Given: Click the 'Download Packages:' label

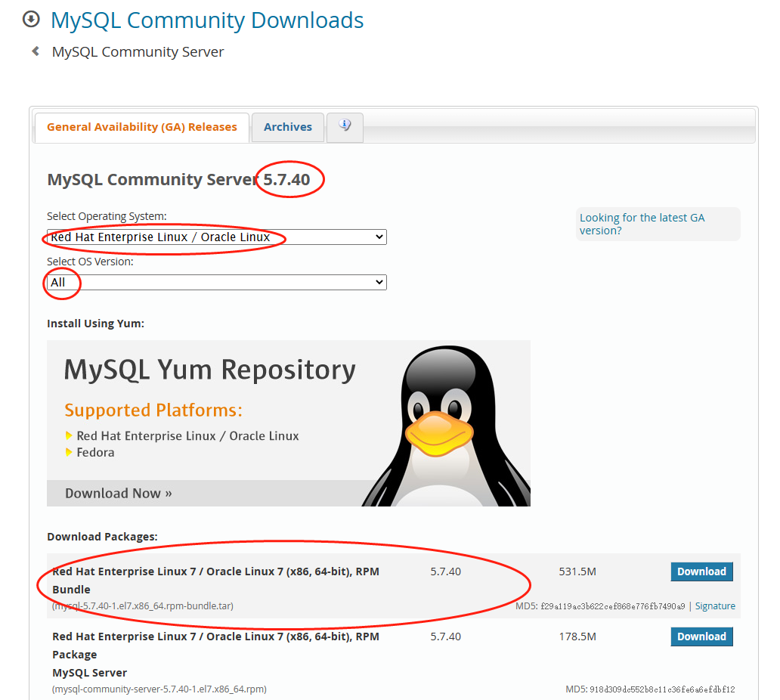Looking at the screenshot, I should [102, 537].
